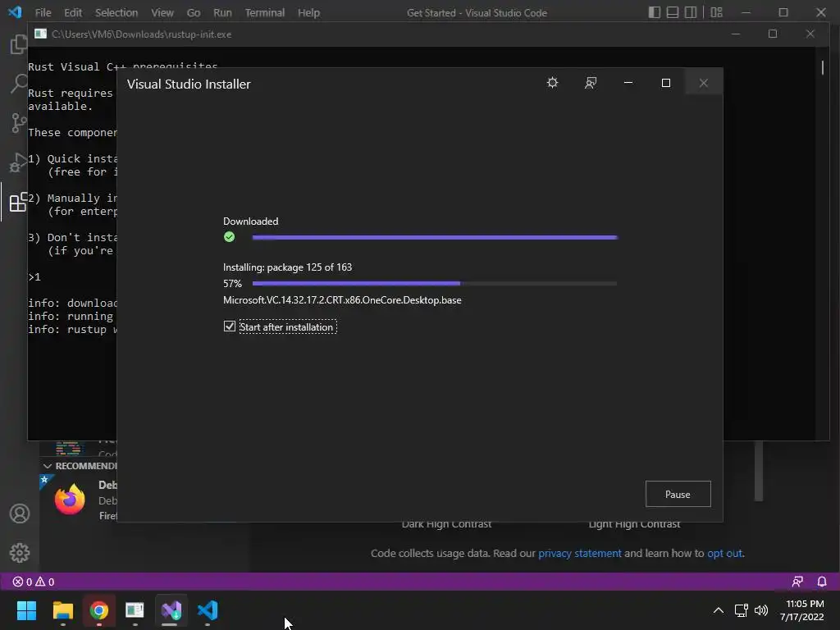This screenshot has height=630, width=840.
Task: Open the clock and date in taskbar
Action: point(804,610)
